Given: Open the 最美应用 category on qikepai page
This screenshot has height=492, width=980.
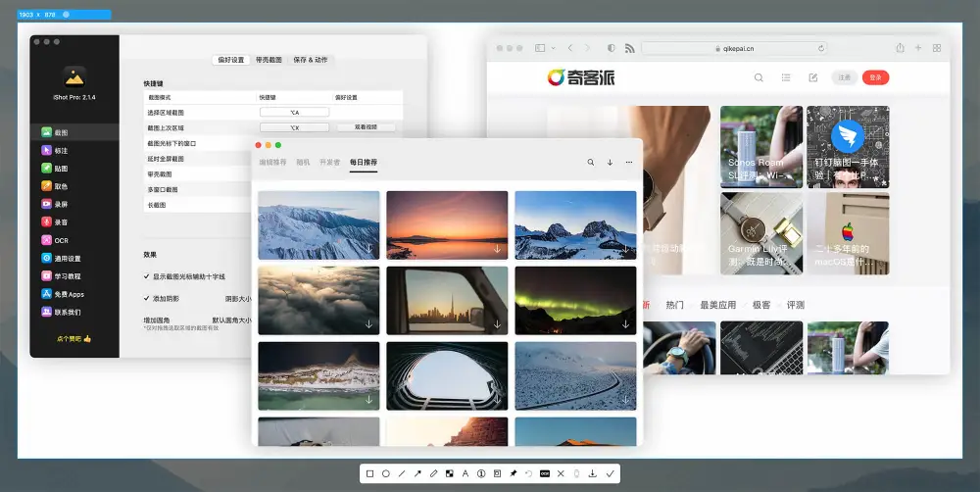Looking at the screenshot, I should pyautogui.click(x=718, y=305).
